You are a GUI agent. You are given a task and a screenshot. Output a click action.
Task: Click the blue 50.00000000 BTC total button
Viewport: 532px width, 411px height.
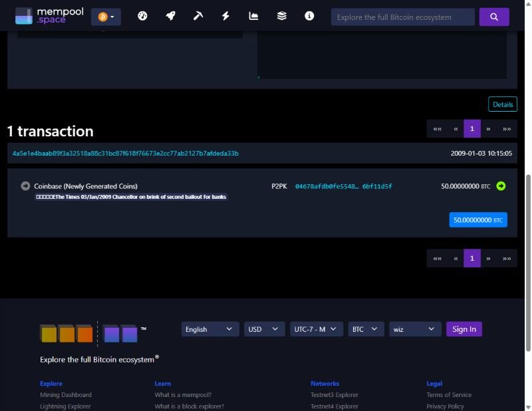478,220
